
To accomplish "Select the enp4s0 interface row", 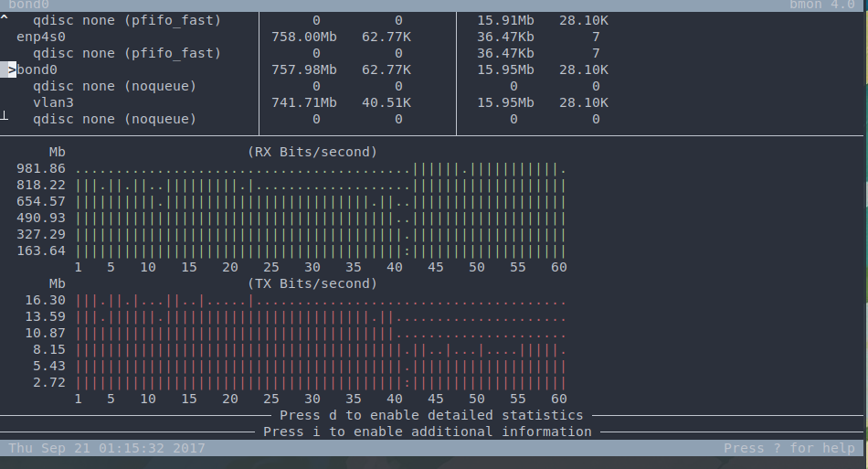I will (41, 37).
